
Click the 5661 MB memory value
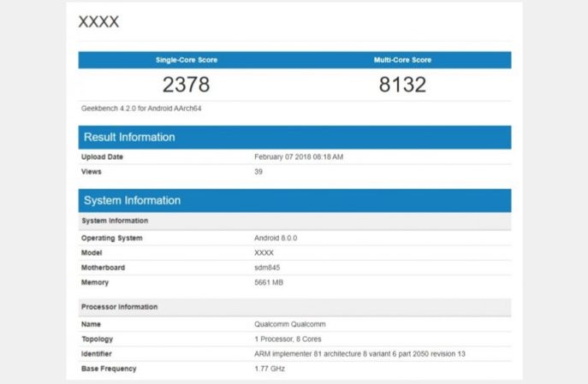270,282
